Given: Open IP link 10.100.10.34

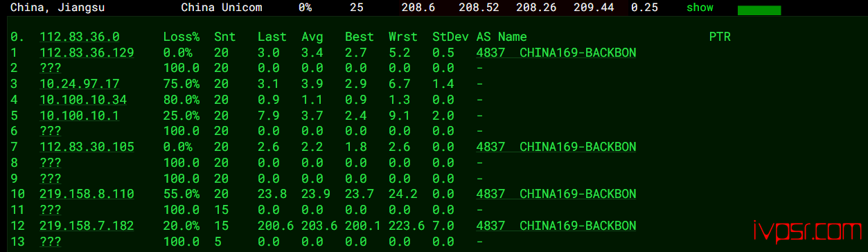Looking at the screenshot, I should tap(83, 100).
